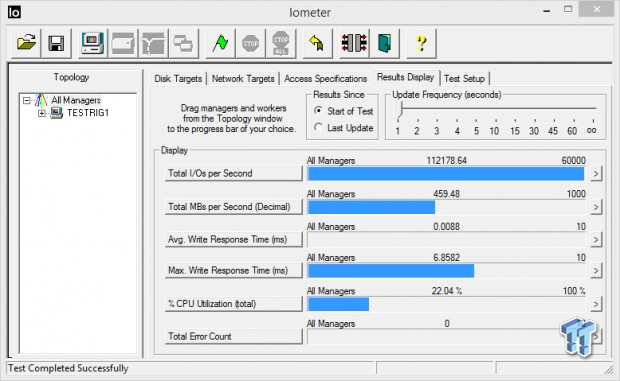Click the Avg. Write Response Time empty bar
Image resolution: width=620 pixels, height=381 pixels.
tap(446, 240)
